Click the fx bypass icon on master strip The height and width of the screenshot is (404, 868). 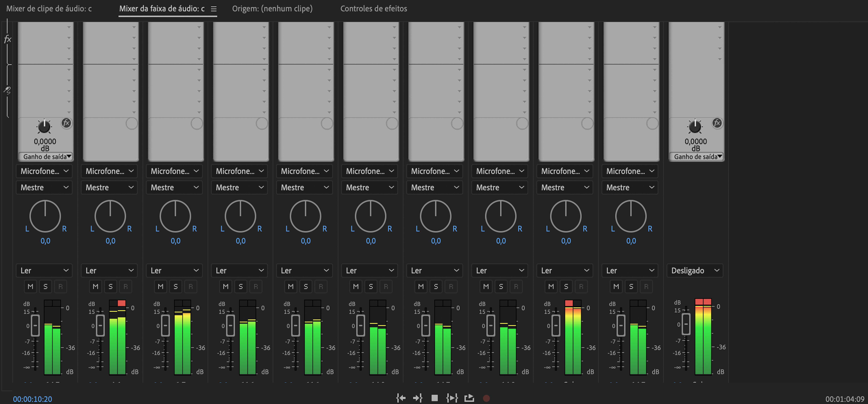coord(717,123)
